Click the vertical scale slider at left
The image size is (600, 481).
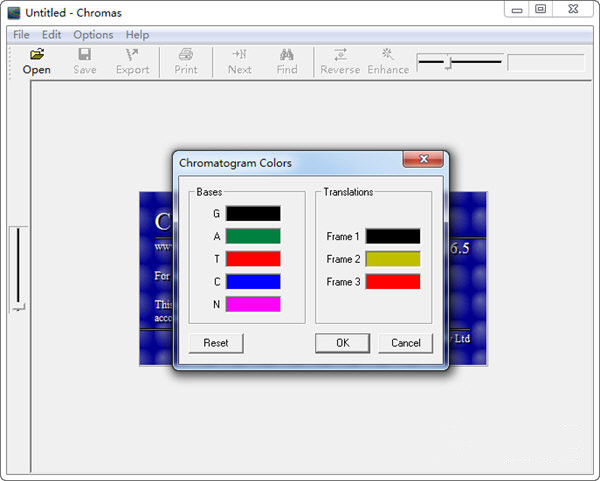pyautogui.click(x=18, y=269)
